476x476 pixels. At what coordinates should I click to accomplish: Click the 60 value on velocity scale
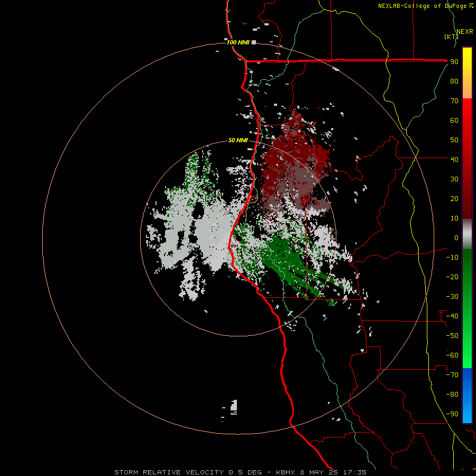(x=454, y=121)
